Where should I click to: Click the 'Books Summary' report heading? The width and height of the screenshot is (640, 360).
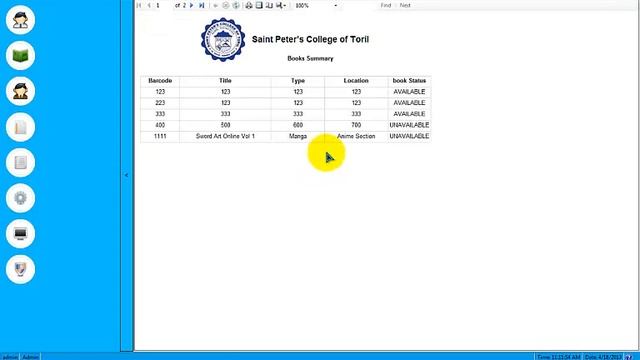point(310,59)
